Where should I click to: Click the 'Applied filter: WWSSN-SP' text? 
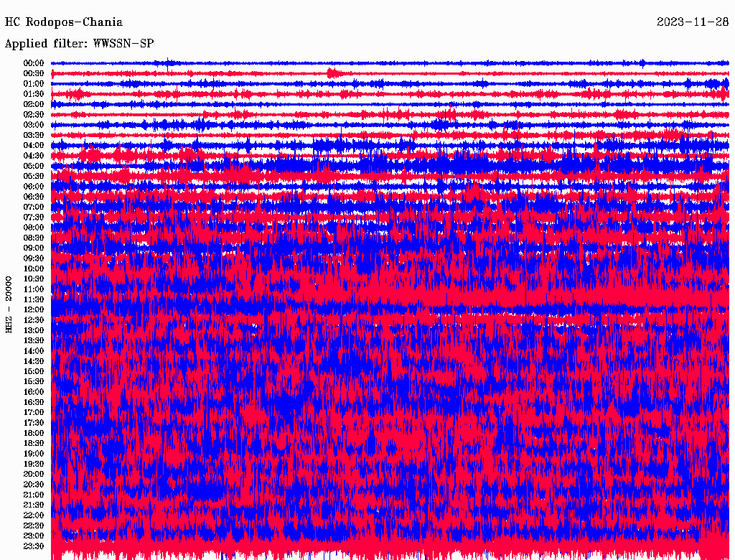click(79, 44)
